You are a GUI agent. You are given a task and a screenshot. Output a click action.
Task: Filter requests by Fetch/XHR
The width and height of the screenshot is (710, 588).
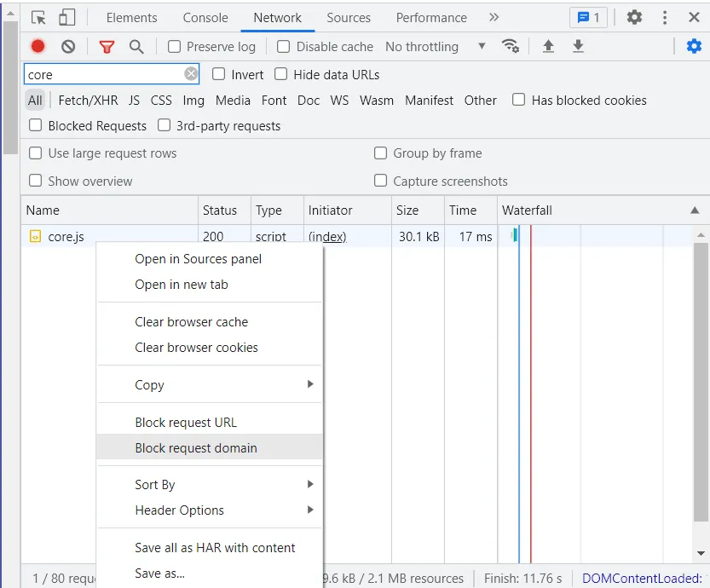click(x=88, y=101)
